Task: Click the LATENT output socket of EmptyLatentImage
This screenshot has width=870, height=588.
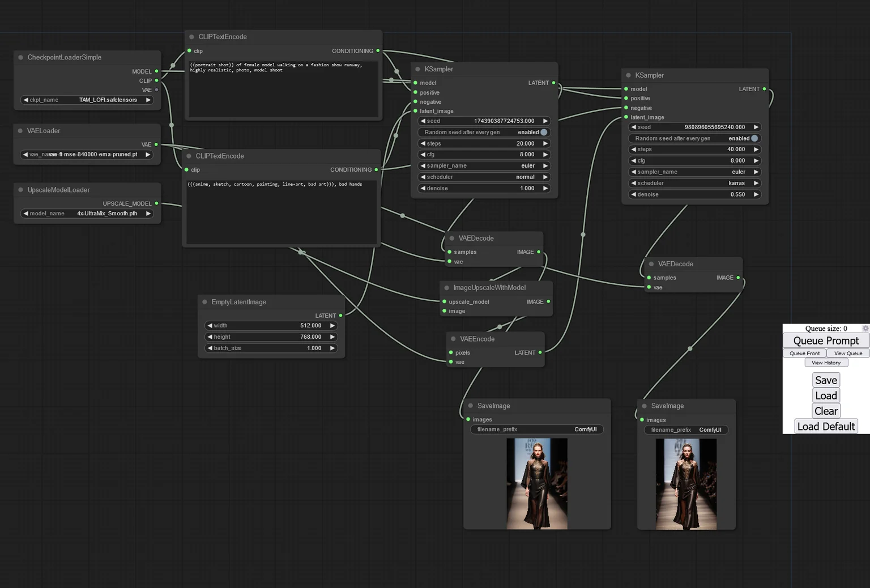Action: (340, 316)
